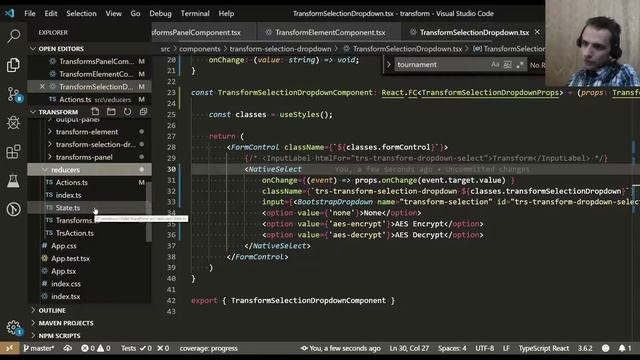Open the Test beaker view icon

click(x=13, y=181)
